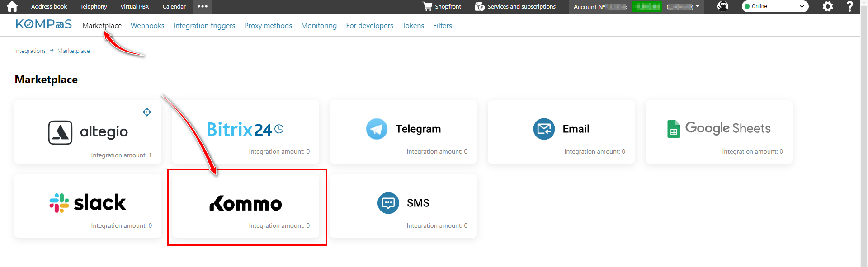This screenshot has width=868, height=267.
Task: Click the Services and subscriptions icon
Action: click(x=480, y=6)
